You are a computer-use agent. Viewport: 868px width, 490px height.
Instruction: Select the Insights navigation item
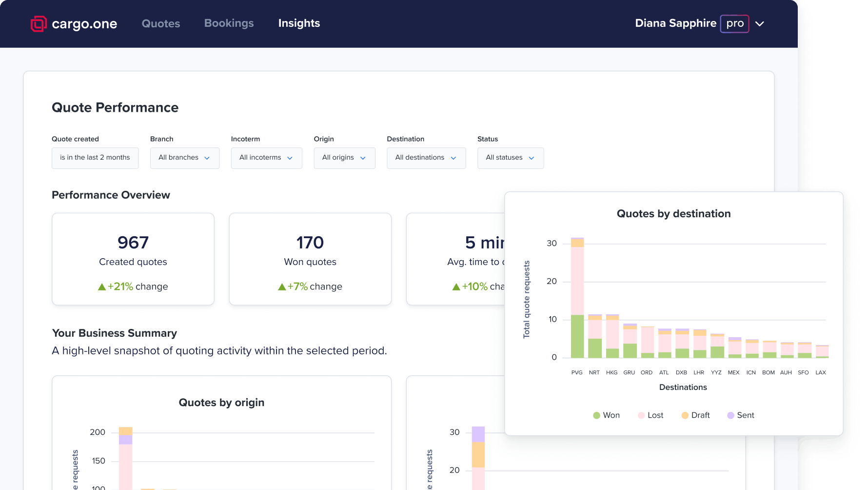pyautogui.click(x=299, y=23)
